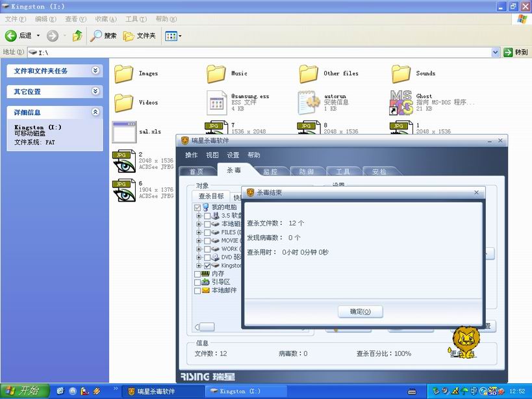This screenshot has height=399, width=532.
Task: Open the 工具(T) menu in Explorer
Action: [x=136, y=19]
